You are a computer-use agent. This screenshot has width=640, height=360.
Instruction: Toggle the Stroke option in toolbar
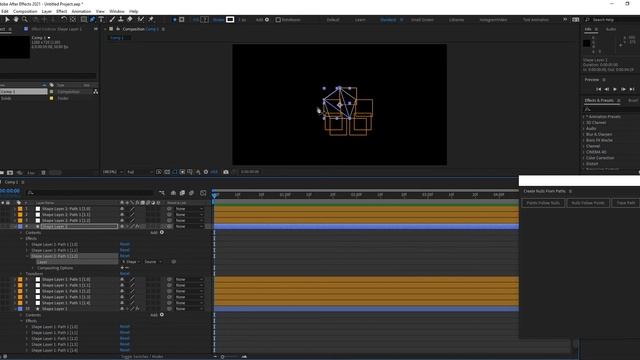pos(218,20)
